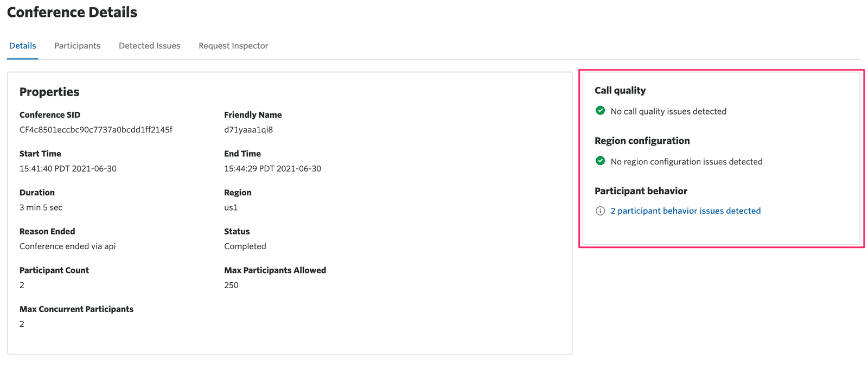Go to the Request Inspector tab
Viewport: 868px width, 368px height.
point(233,46)
